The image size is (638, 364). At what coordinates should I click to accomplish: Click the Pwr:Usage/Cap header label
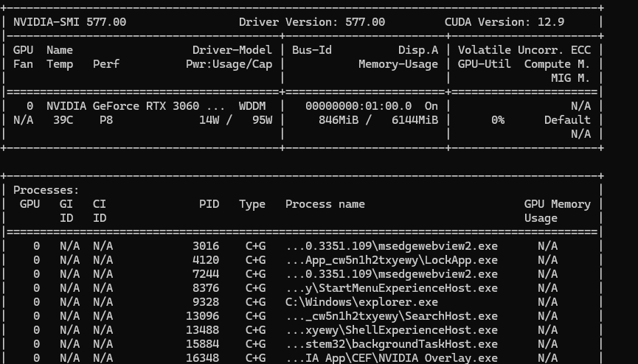[229, 64]
